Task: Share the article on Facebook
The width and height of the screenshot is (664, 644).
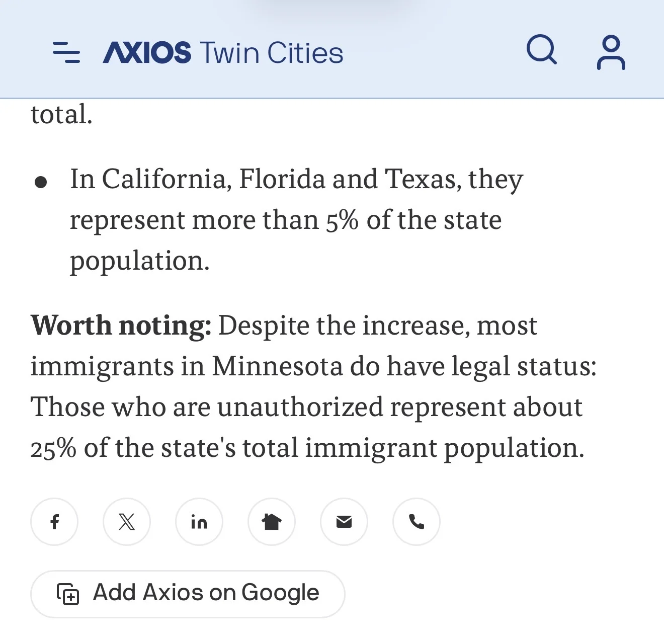Action: 54,522
